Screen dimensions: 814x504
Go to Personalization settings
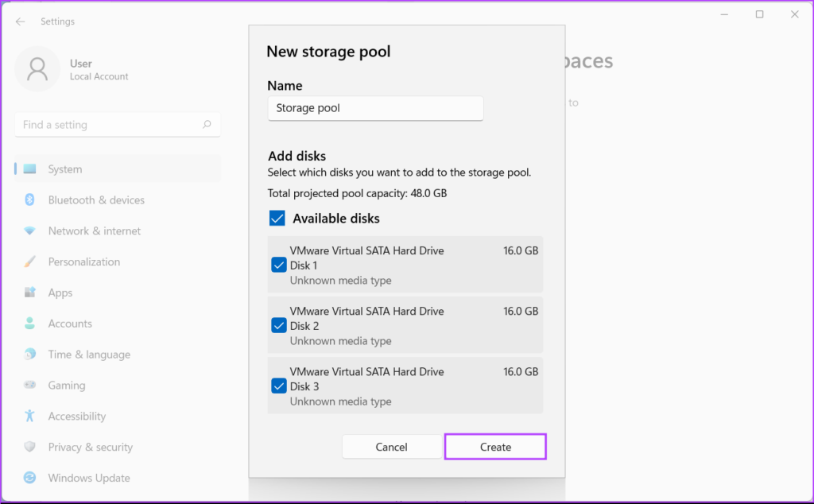(83, 262)
